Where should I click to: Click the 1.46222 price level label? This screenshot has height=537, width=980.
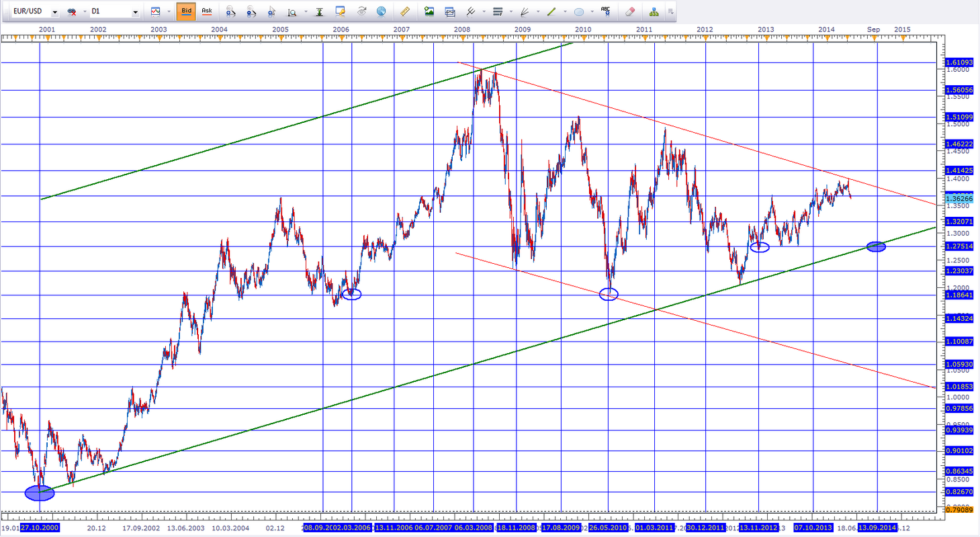[959, 144]
